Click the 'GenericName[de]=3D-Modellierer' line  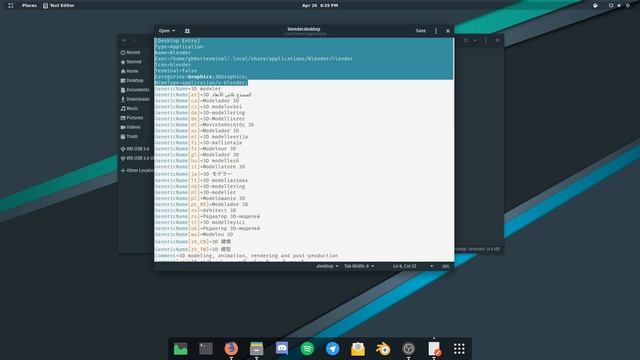[200, 119]
